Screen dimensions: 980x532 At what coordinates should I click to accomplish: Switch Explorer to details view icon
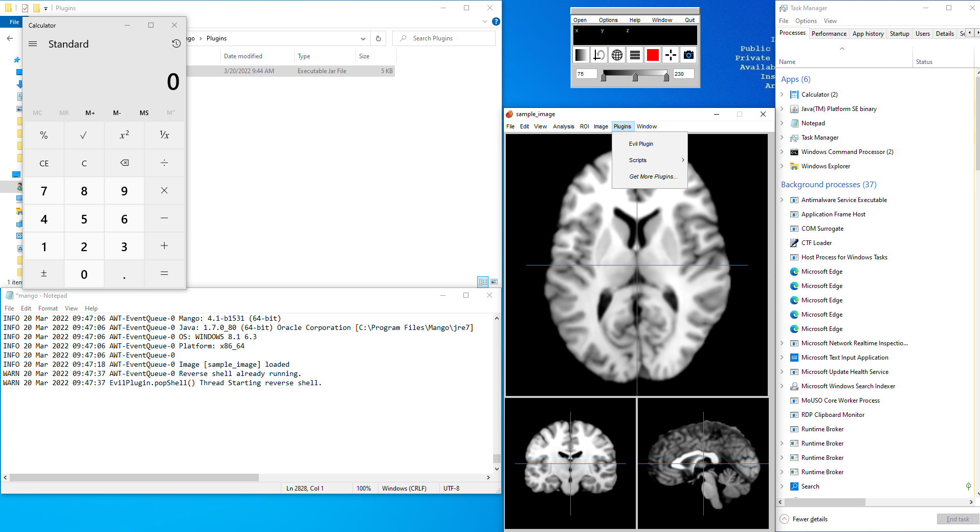click(x=483, y=282)
